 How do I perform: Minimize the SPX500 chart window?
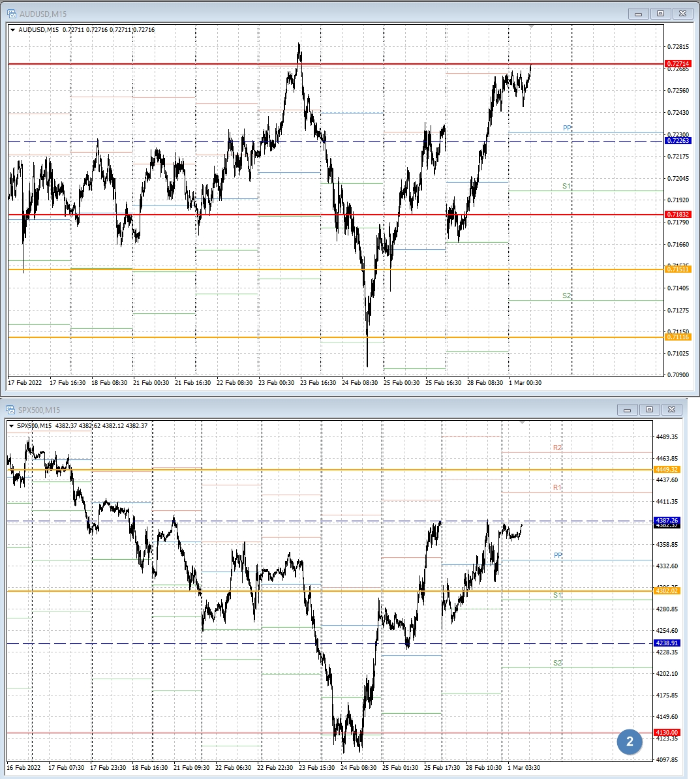[x=627, y=410]
